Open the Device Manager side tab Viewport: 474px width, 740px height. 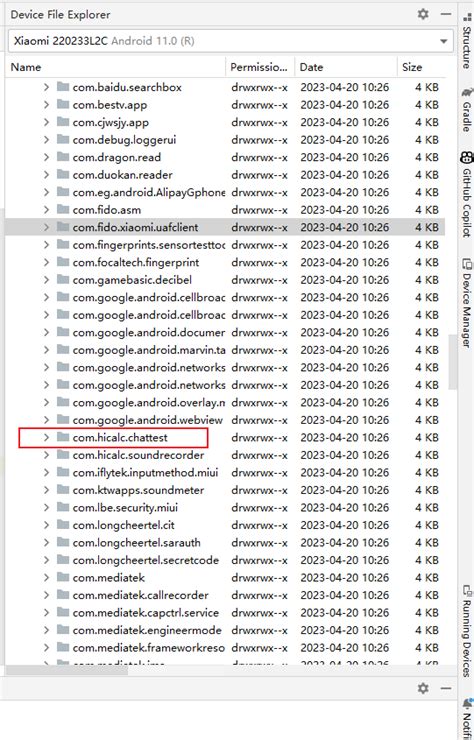[467, 303]
